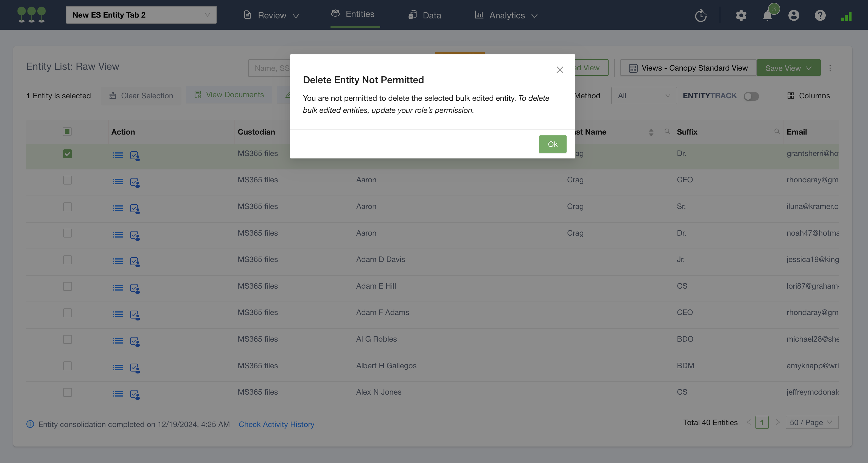Open the notifications bell
The height and width of the screenshot is (463, 868).
coord(767,15)
